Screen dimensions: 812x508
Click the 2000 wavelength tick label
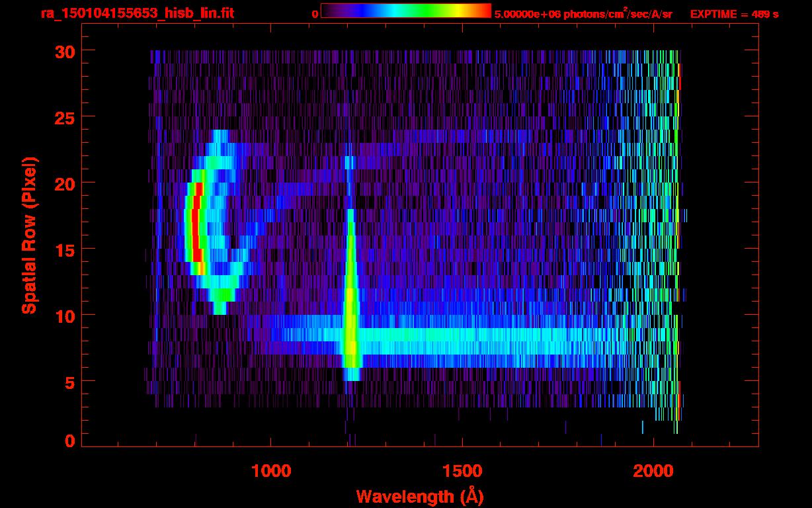pyautogui.click(x=653, y=471)
